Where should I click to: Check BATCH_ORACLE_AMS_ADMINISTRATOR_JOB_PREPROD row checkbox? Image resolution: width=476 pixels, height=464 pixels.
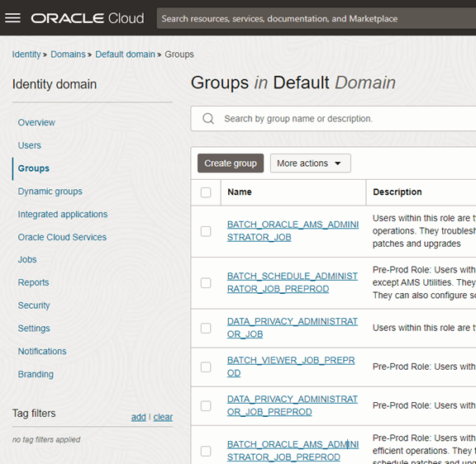206,451
